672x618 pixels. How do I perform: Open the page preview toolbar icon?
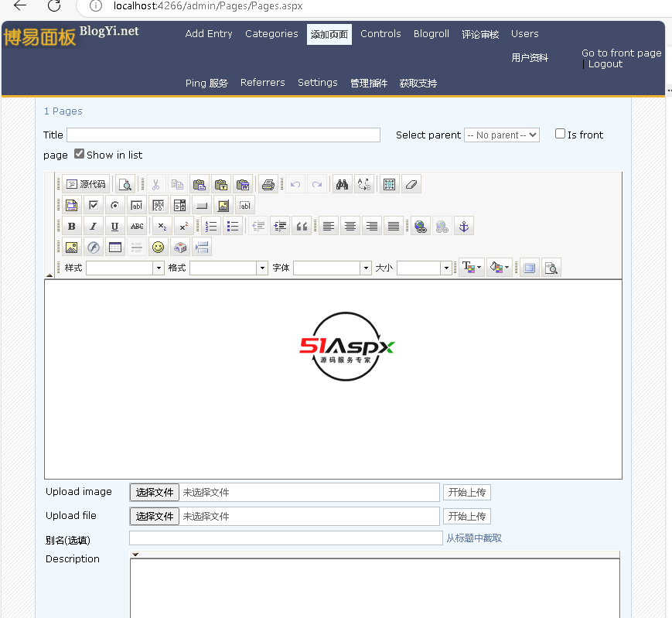tap(125, 184)
